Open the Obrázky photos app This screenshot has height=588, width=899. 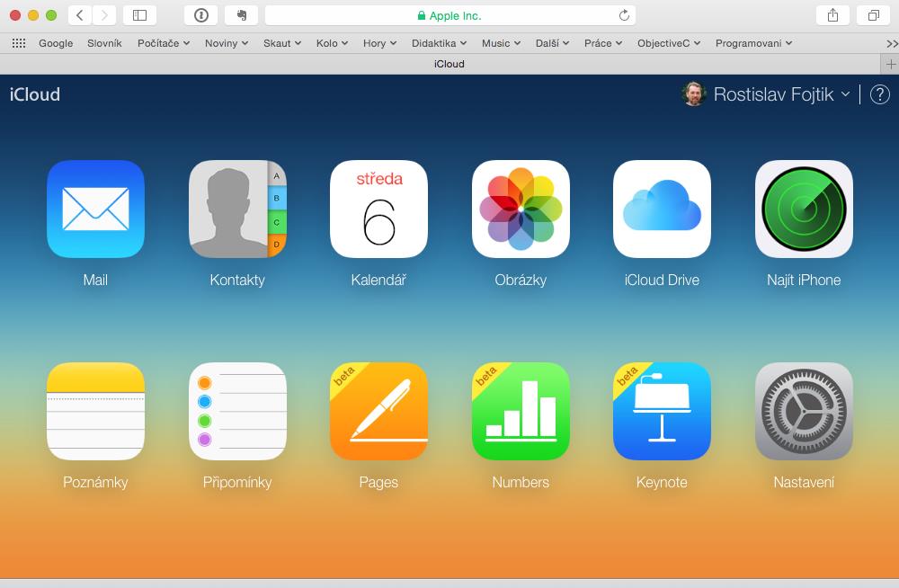coord(521,209)
